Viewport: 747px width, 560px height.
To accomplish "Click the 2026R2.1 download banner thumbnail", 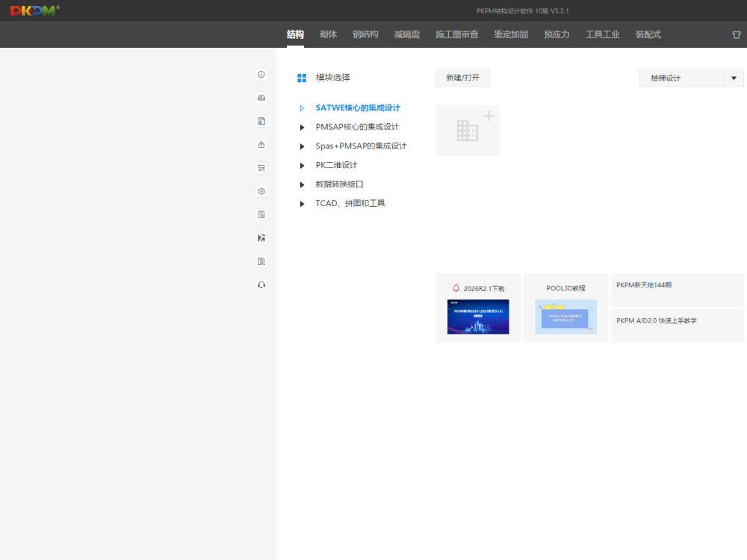I will tap(478, 317).
